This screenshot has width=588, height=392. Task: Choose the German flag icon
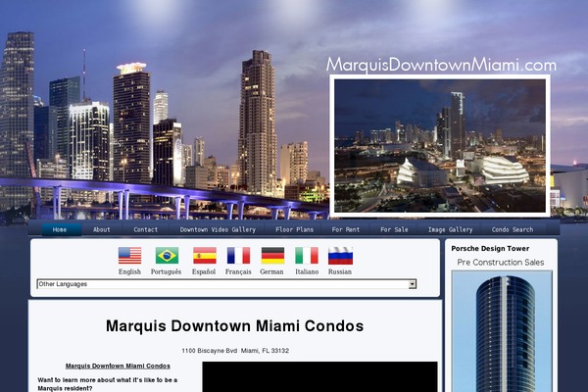pos(272,256)
